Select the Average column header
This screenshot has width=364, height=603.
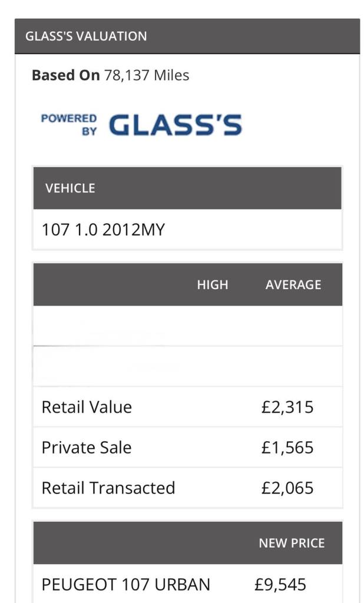point(293,284)
